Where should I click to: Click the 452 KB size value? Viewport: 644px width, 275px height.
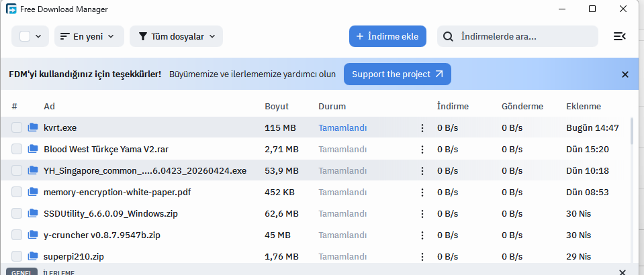point(279,192)
